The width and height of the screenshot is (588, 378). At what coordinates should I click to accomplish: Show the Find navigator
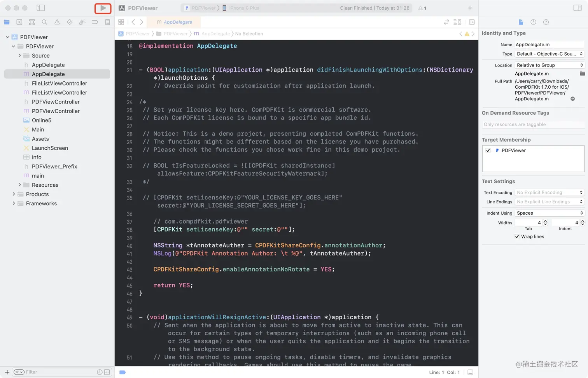44,22
